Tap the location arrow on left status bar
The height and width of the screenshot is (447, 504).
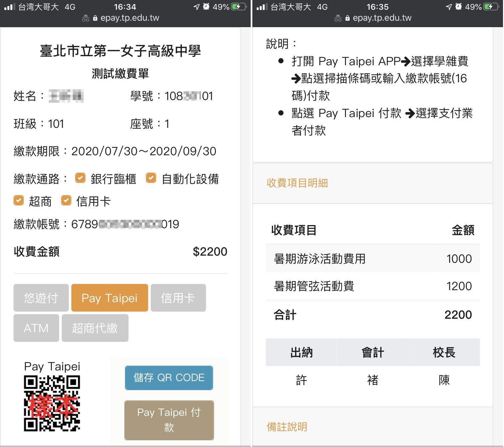[x=197, y=7]
